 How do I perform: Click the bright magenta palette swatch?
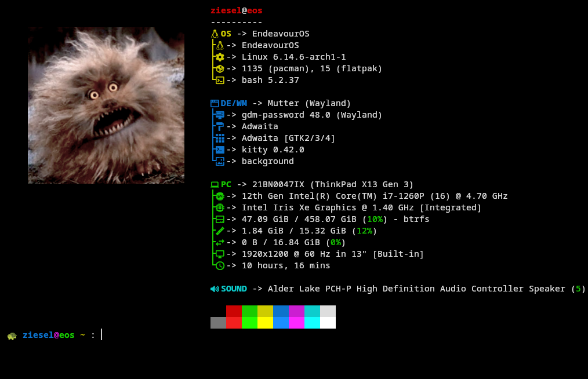click(297, 323)
